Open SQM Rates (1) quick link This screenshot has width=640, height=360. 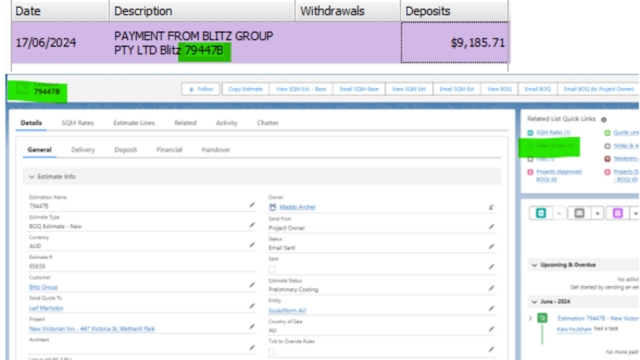[x=553, y=133]
